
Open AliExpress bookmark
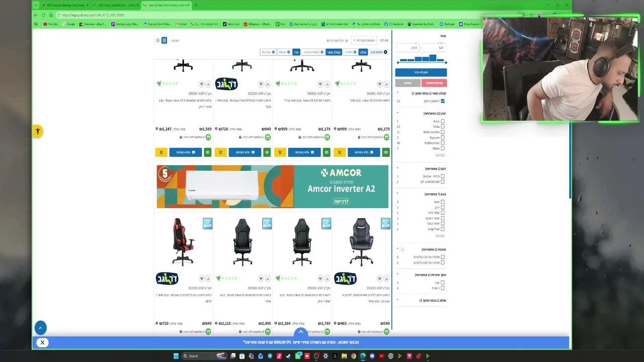pos(257,24)
